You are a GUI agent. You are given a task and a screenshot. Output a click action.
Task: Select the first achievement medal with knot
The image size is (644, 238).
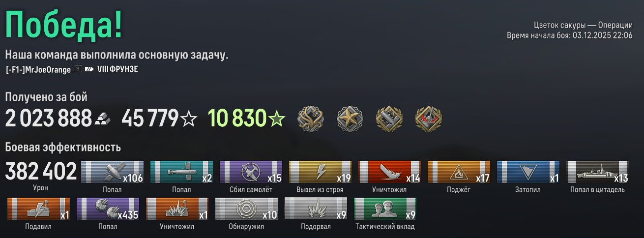click(x=311, y=119)
